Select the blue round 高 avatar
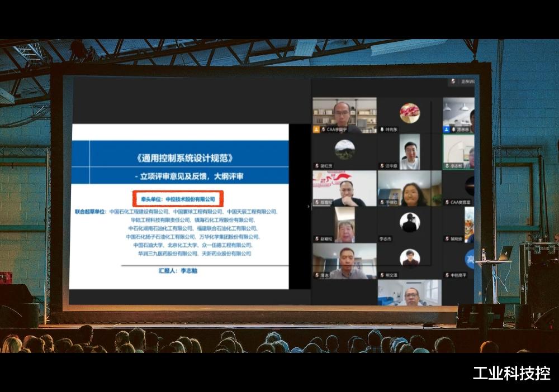The height and width of the screenshot is (392, 559). (470, 259)
